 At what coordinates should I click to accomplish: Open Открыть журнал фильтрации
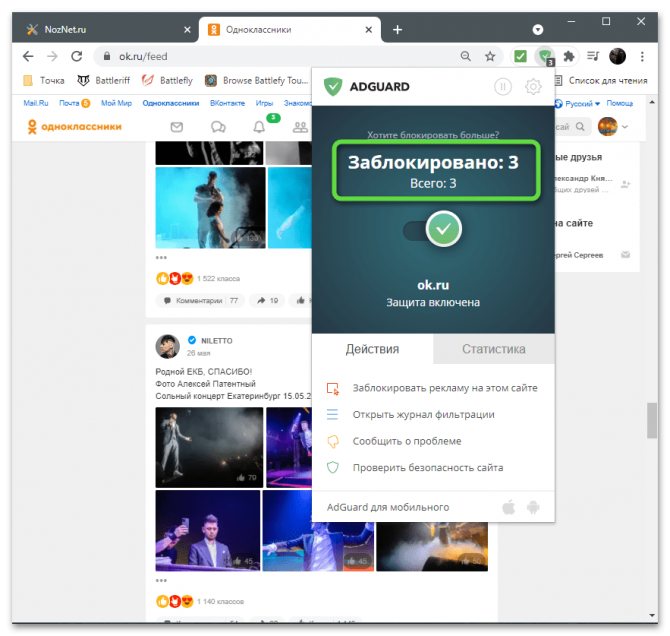[x=411, y=415]
